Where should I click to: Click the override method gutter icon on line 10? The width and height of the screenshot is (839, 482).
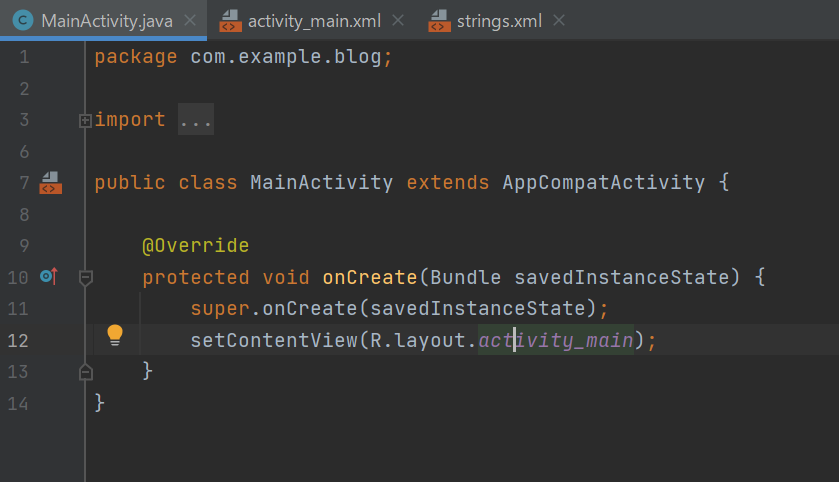(x=49, y=277)
